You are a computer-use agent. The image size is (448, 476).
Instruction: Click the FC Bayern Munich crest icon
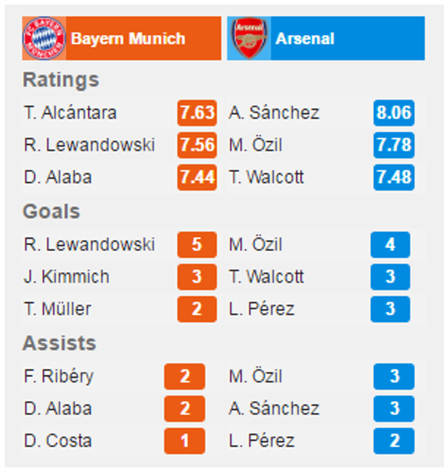tap(44, 38)
